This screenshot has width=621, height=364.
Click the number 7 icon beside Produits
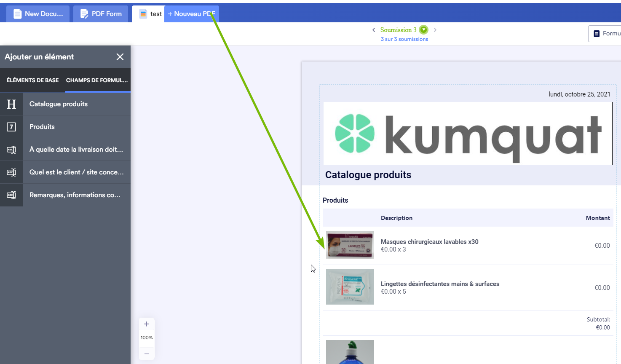[11, 127]
